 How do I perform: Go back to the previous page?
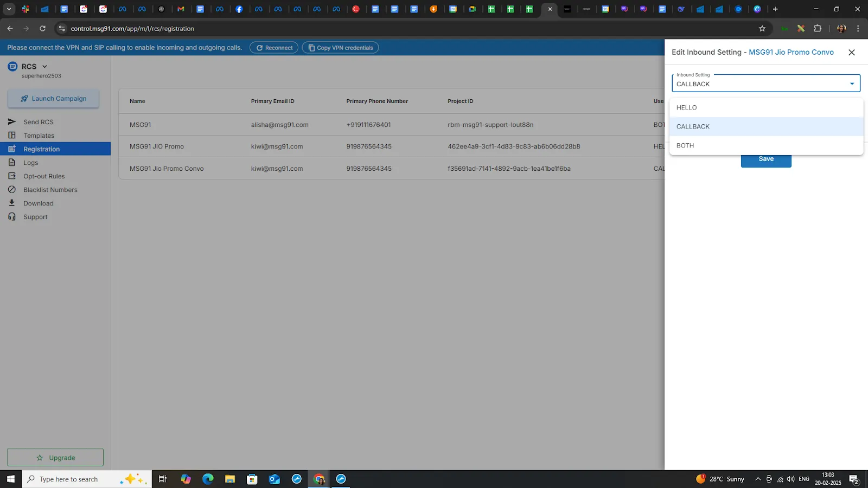click(x=10, y=29)
